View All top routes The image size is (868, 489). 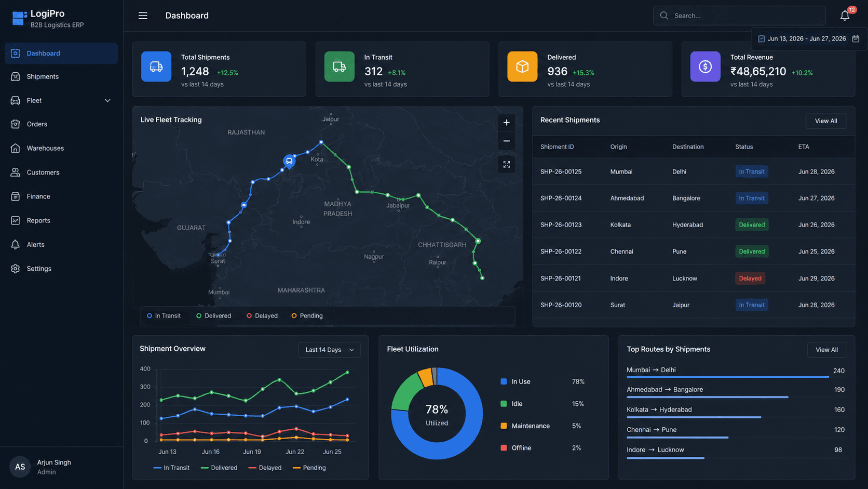pyautogui.click(x=826, y=350)
